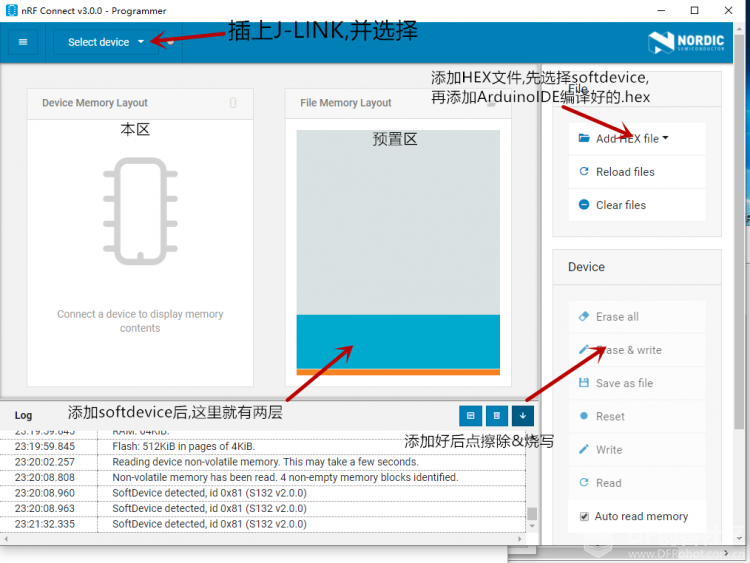Click Erase all

(x=637, y=317)
